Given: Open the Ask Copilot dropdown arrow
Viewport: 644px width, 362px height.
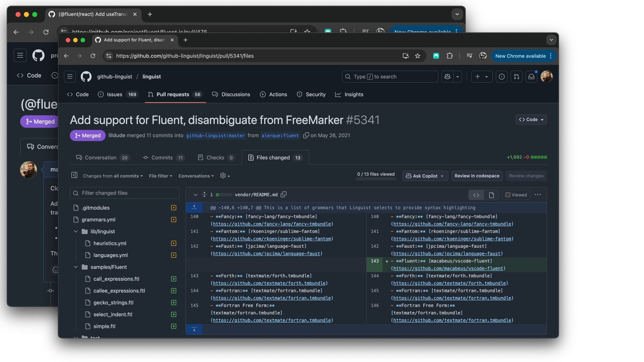Looking at the screenshot, I should [x=442, y=176].
